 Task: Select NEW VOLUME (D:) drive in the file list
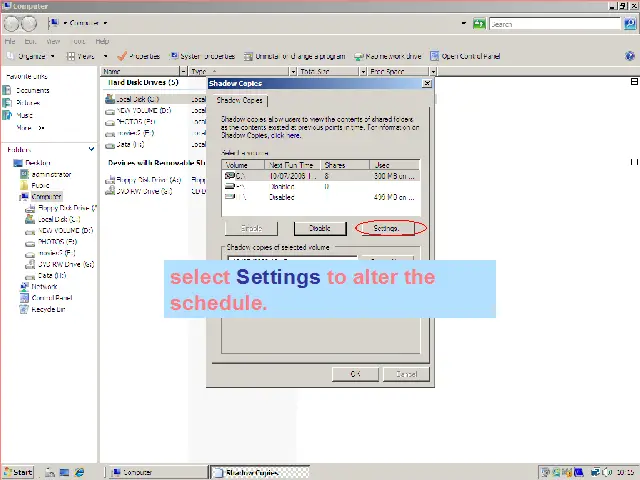(138, 111)
